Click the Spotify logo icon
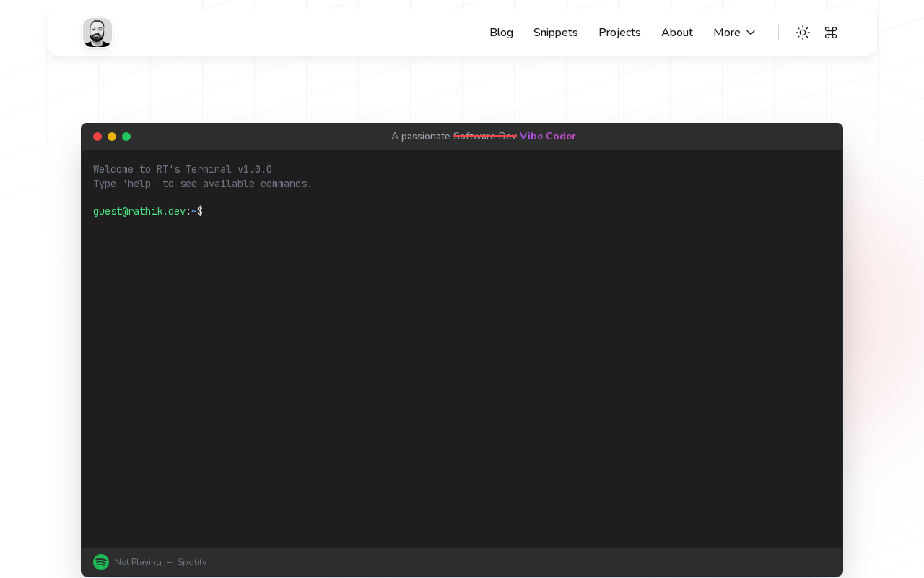The height and width of the screenshot is (578, 924). [x=101, y=562]
